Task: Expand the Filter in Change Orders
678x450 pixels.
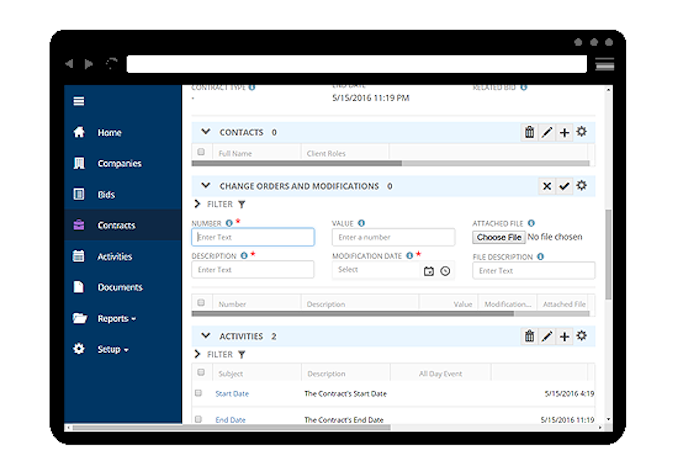Action: pos(198,204)
